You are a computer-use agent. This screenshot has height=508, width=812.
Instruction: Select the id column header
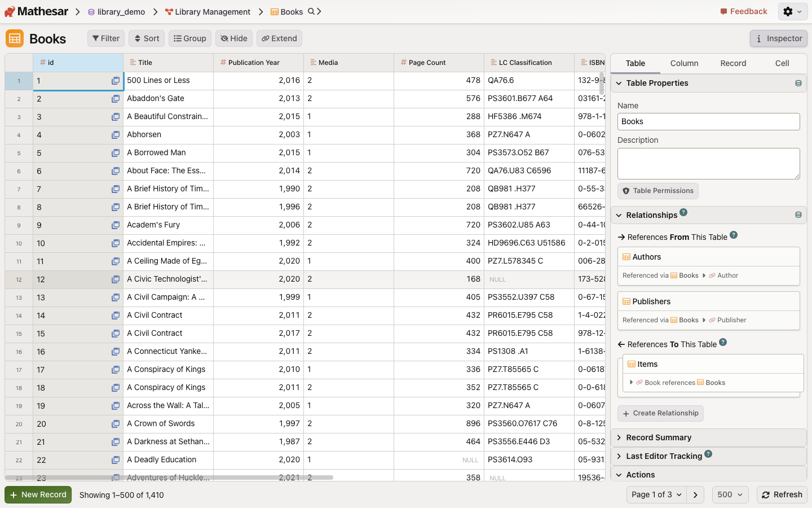tap(78, 63)
